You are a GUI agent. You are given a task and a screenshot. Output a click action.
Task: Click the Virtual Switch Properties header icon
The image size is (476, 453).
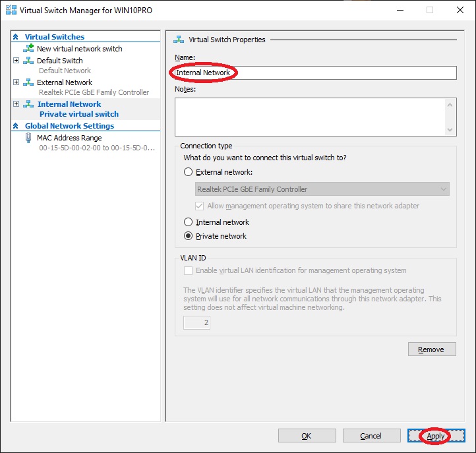[179, 40]
